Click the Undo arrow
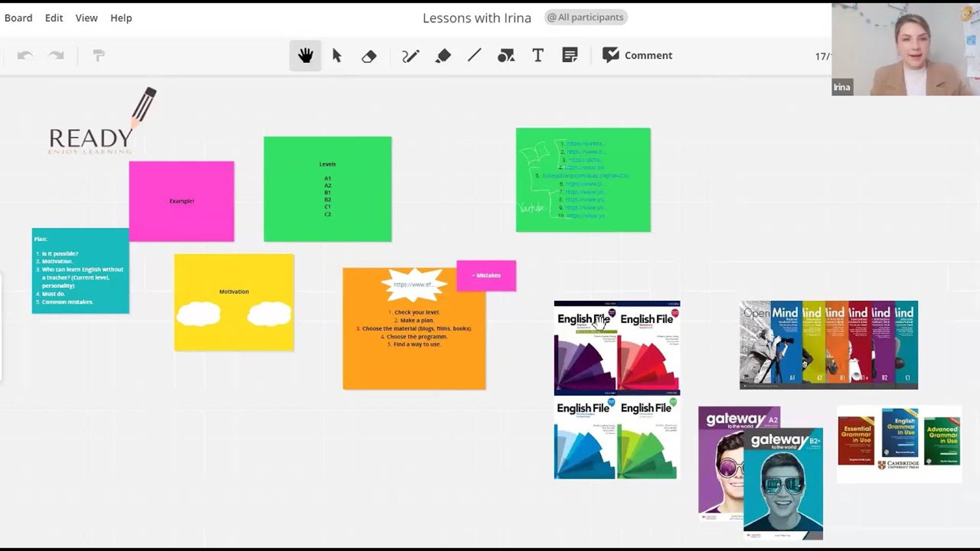The width and height of the screenshot is (980, 551). tap(25, 55)
